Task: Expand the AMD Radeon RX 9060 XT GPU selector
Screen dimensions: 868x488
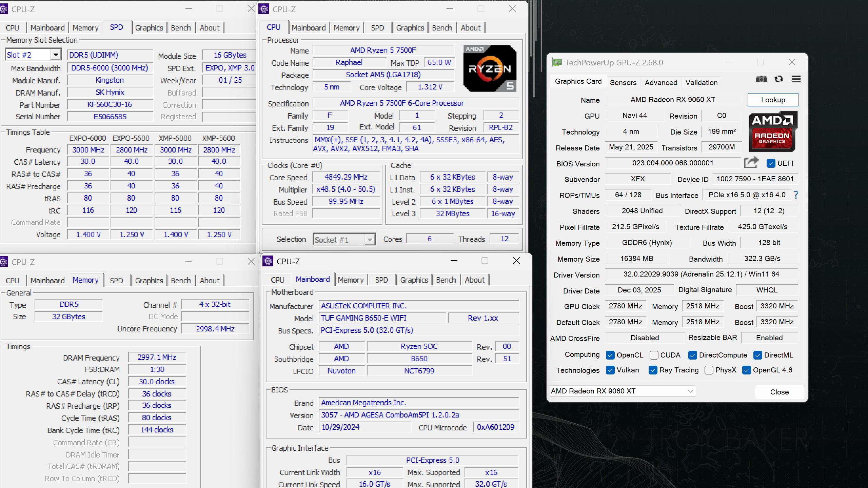Action: pos(690,391)
